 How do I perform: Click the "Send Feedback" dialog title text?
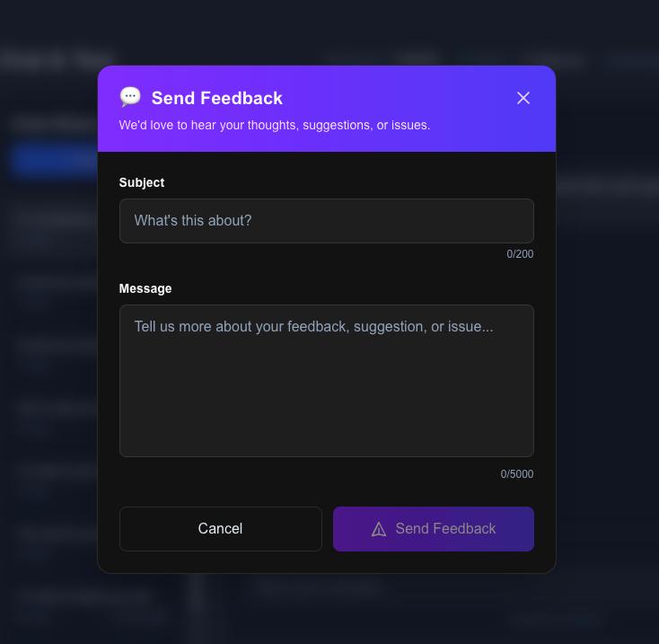click(217, 98)
